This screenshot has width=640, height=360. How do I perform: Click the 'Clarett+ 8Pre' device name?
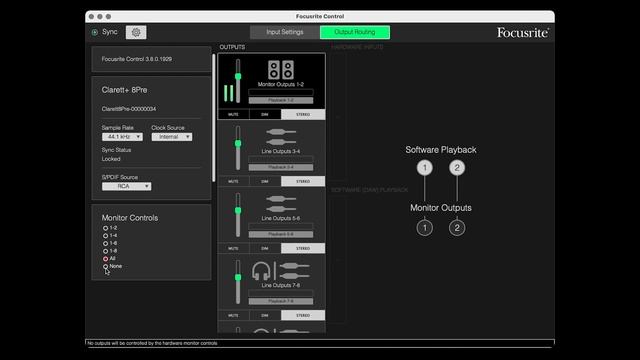click(x=124, y=90)
